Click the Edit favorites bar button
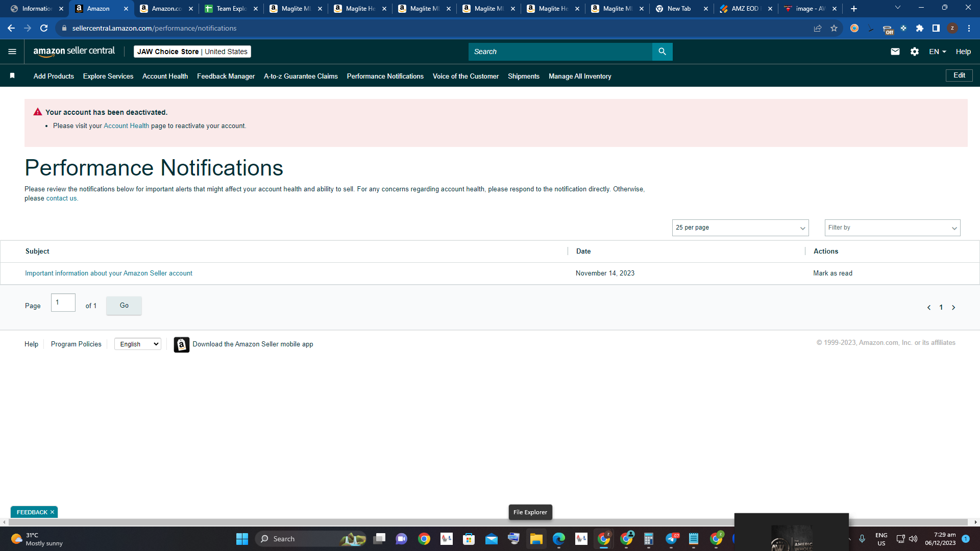Image resolution: width=980 pixels, height=551 pixels. point(959,76)
